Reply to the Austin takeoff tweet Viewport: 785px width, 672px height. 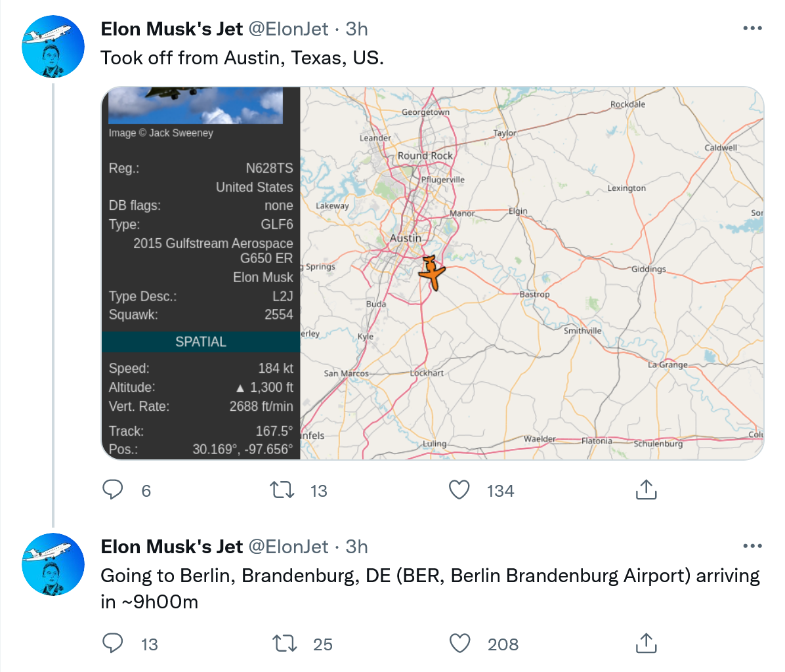point(113,490)
